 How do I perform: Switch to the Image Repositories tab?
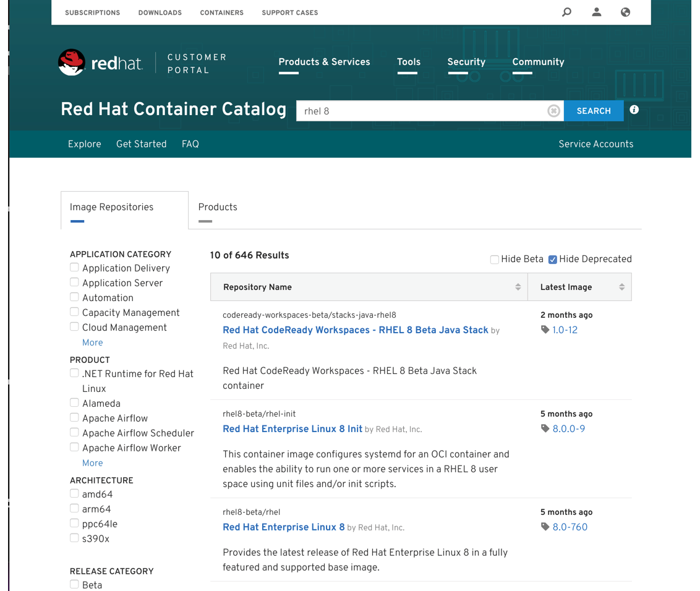pyautogui.click(x=124, y=210)
